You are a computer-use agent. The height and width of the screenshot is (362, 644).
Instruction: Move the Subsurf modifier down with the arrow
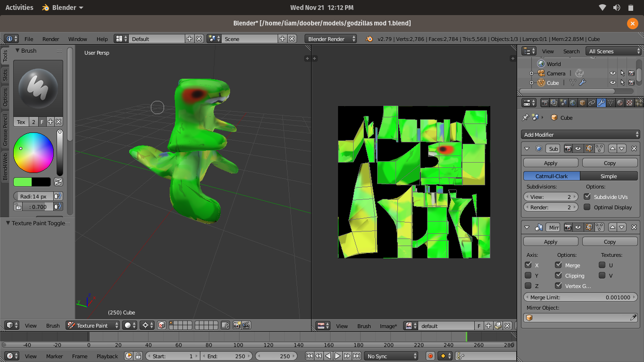pos(622,148)
